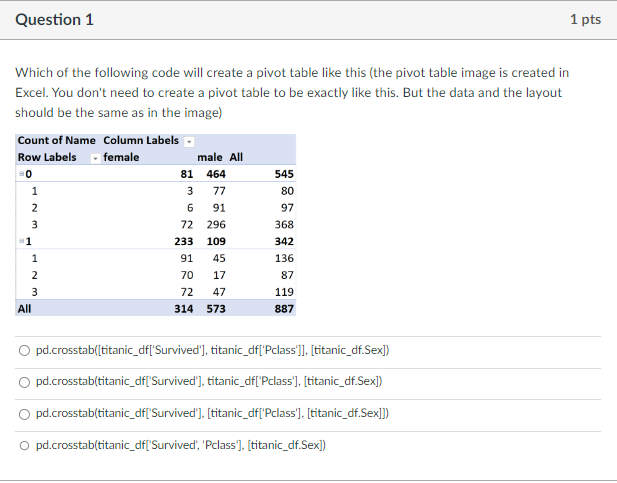Click the cell showing 45
This screenshot has height=483, width=617.
coord(219,258)
